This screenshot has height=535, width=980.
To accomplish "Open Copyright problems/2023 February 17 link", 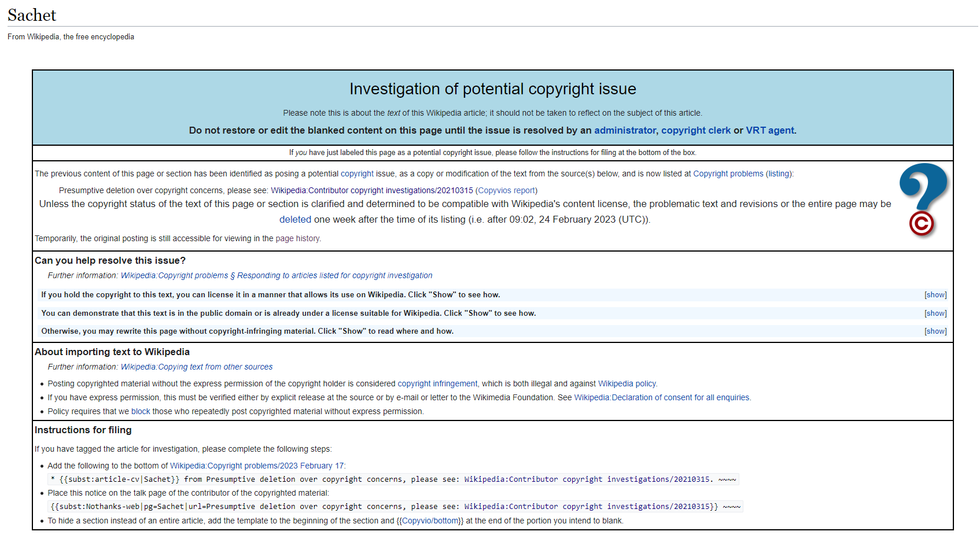I will click(257, 466).
